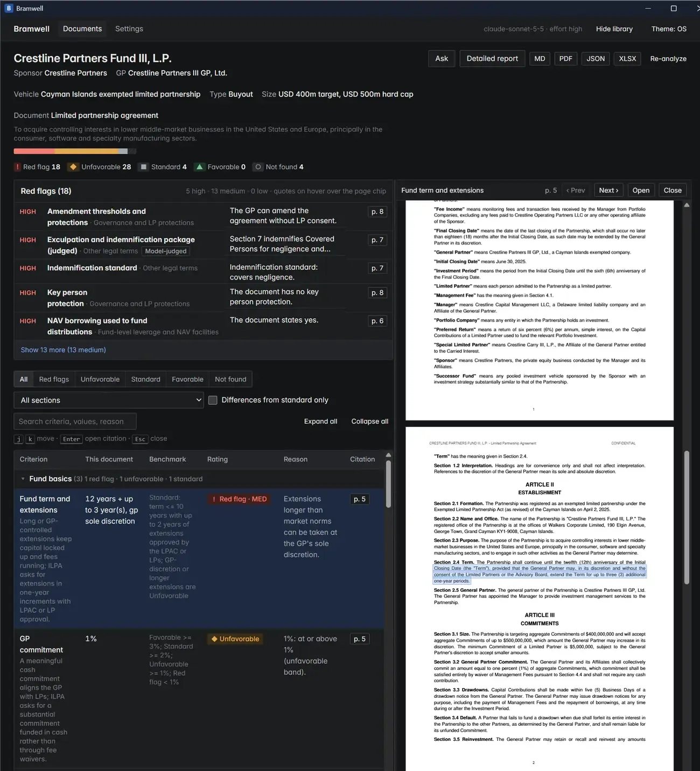Click the document viewer scrollbar
Screen dimensions: 700x771
click(687, 517)
